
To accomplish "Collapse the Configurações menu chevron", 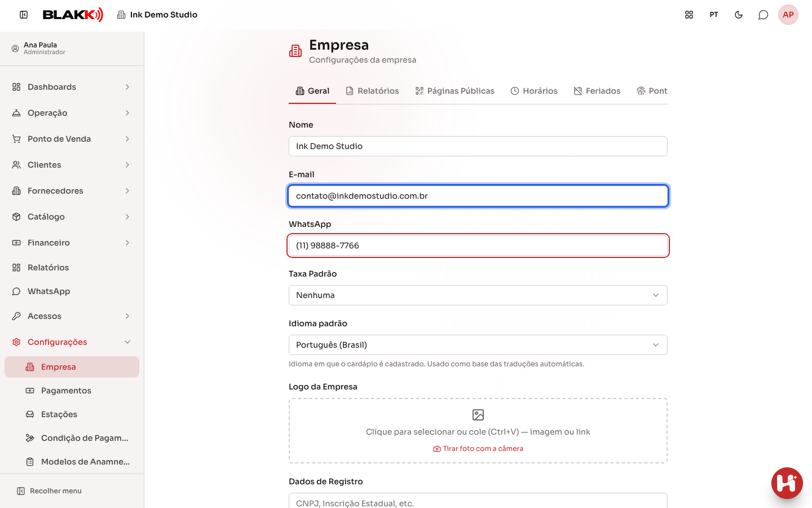I will point(127,342).
